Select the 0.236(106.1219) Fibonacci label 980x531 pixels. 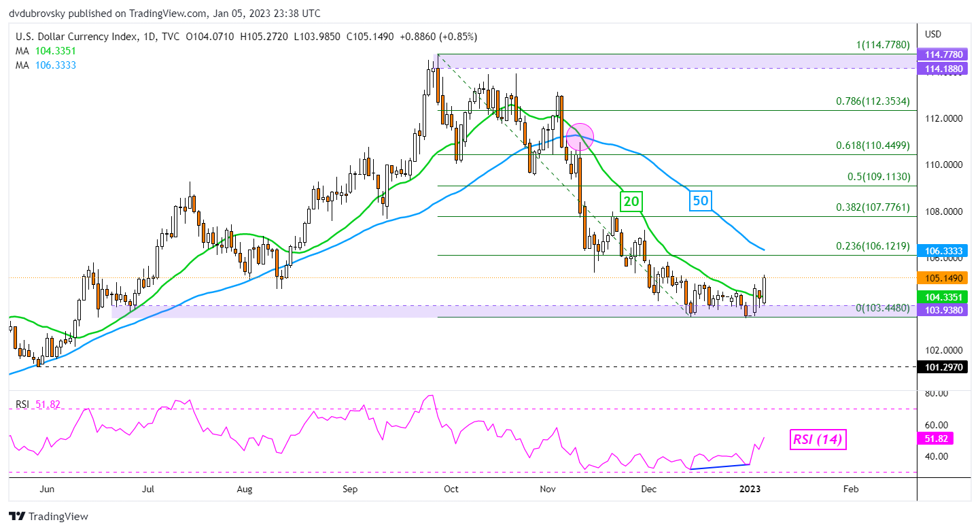click(873, 246)
